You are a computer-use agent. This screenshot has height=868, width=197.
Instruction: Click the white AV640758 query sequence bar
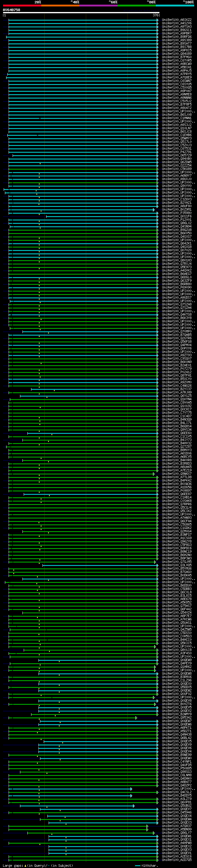81,12
